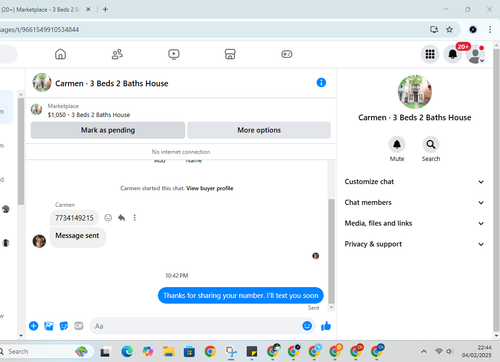
Task: Open Copilot from the taskbar
Action: tap(148, 351)
